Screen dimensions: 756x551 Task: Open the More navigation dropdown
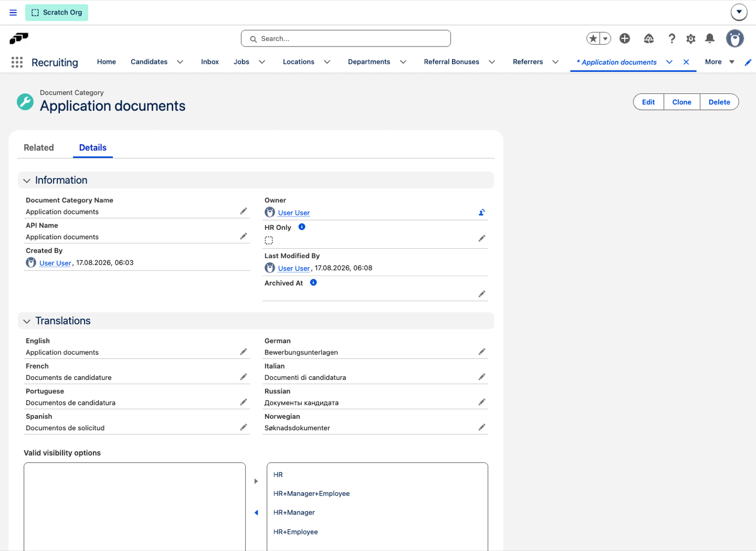click(719, 62)
